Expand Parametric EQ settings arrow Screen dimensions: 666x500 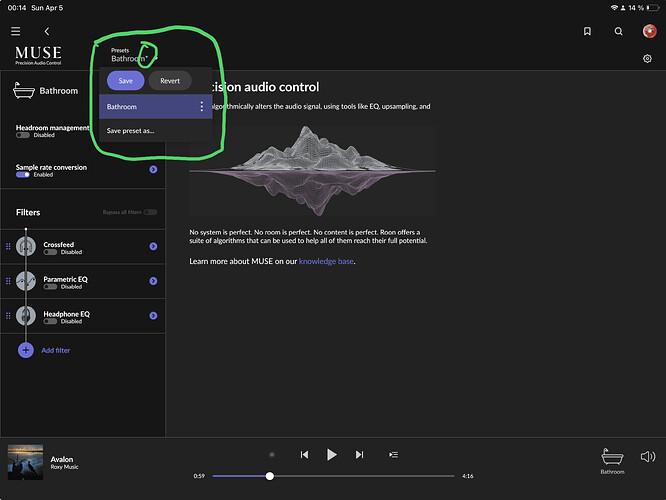pos(153,281)
